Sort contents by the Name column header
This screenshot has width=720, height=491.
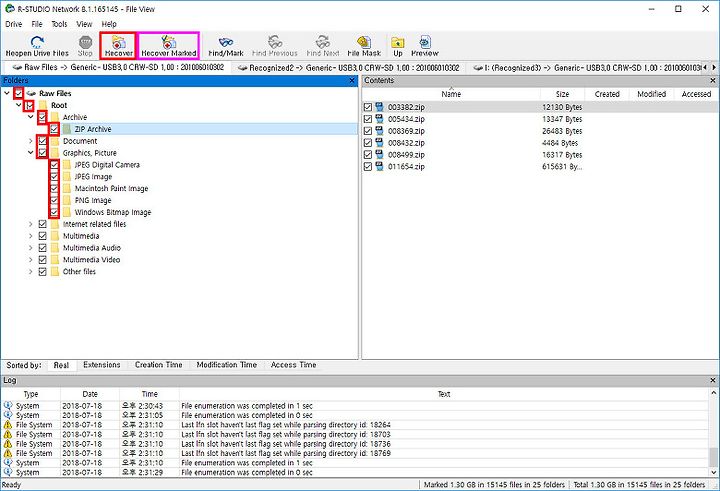coord(451,94)
